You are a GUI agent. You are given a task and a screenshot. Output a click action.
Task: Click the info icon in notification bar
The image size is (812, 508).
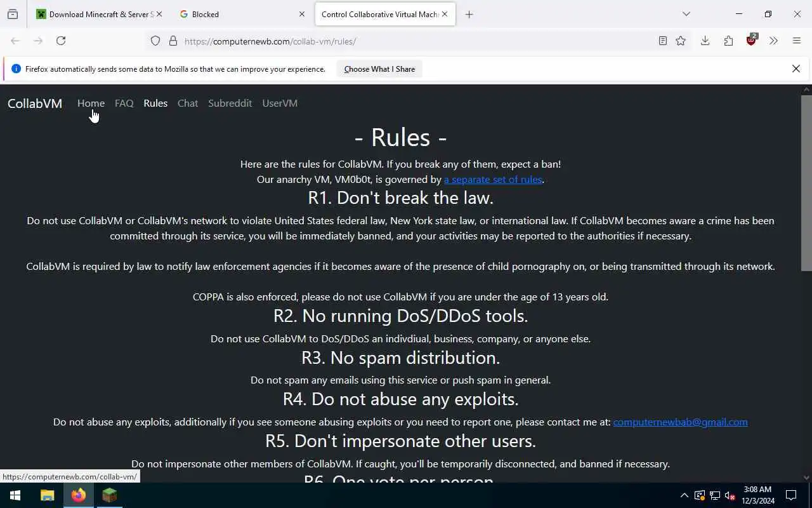(x=16, y=69)
